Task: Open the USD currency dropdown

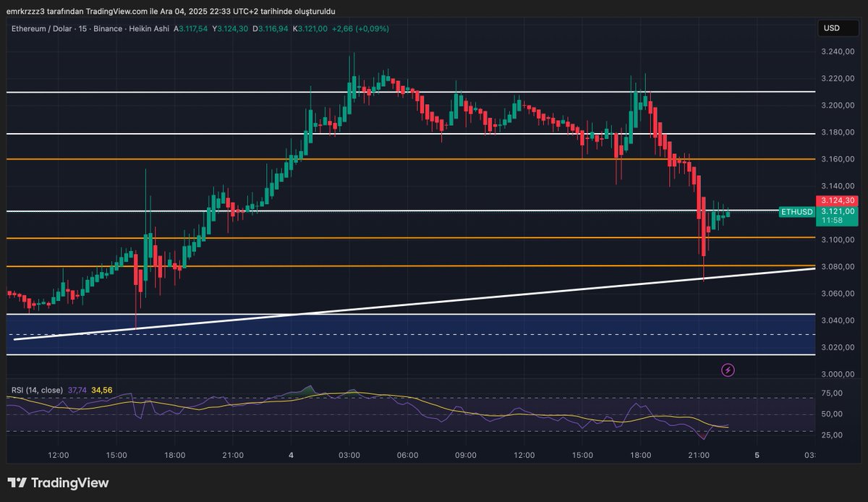Action: coord(838,27)
